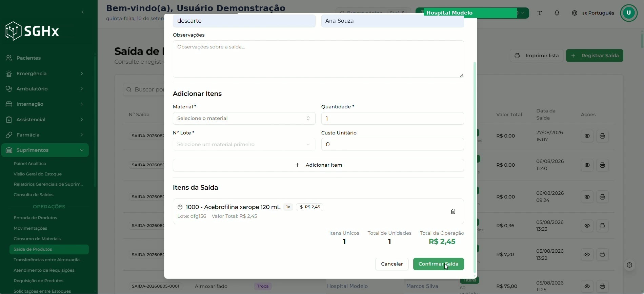
Task: Delete the Acebrofilina xarope item with trash icon
Action: [453, 211]
